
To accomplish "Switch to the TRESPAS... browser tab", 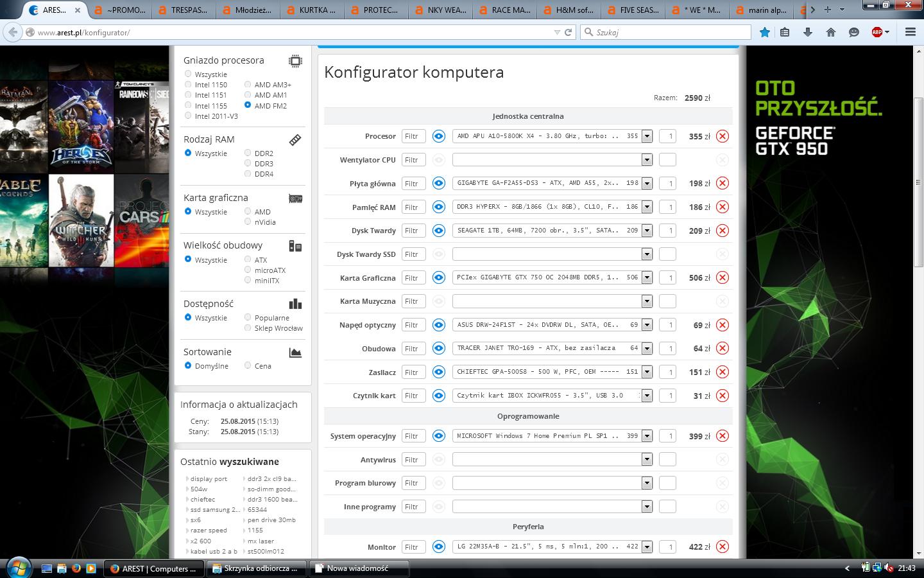I will [183, 10].
